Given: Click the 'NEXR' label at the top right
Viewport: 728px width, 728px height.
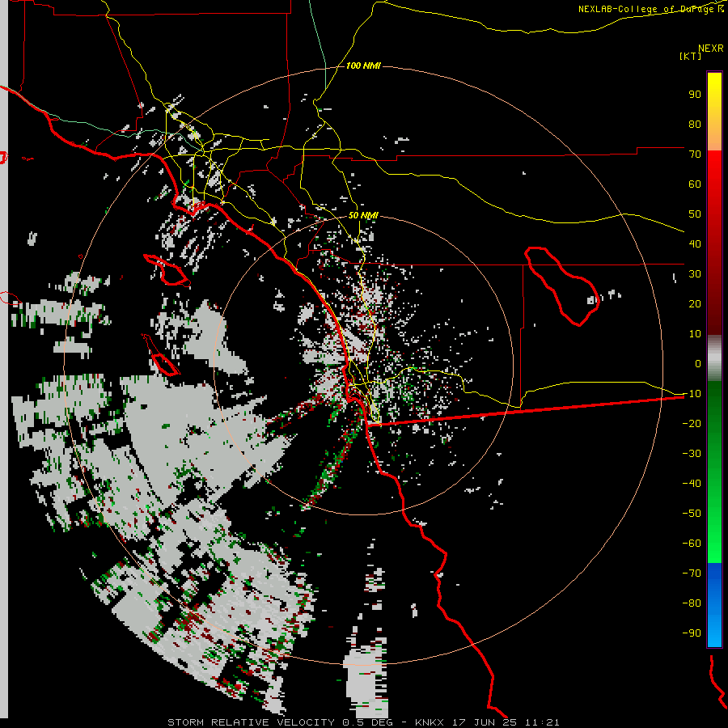Looking at the screenshot, I should (x=711, y=49).
